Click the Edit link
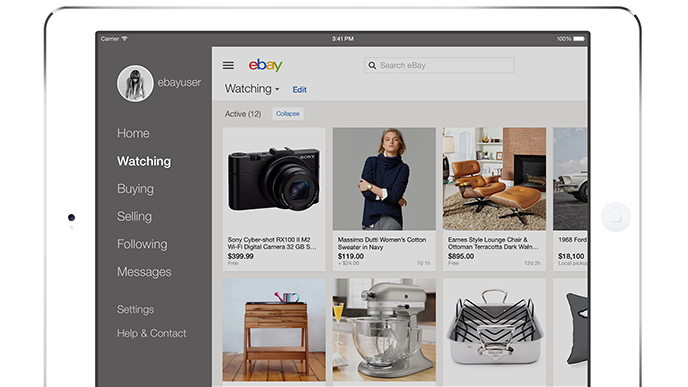 (300, 90)
